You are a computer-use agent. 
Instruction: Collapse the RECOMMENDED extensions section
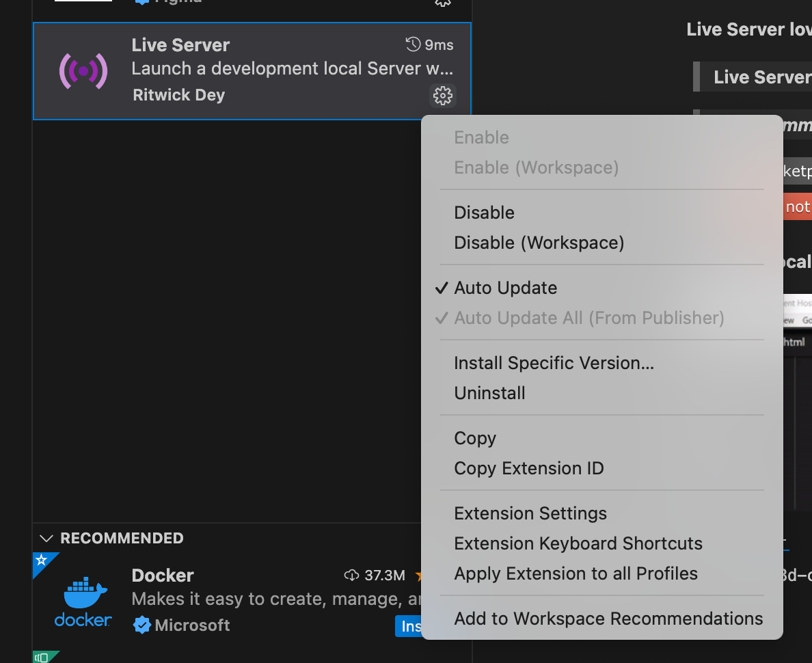pos(46,538)
